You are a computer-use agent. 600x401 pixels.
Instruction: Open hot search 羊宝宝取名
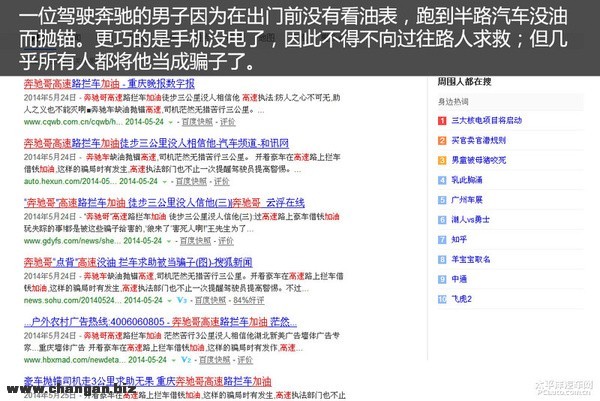coord(471,259)
